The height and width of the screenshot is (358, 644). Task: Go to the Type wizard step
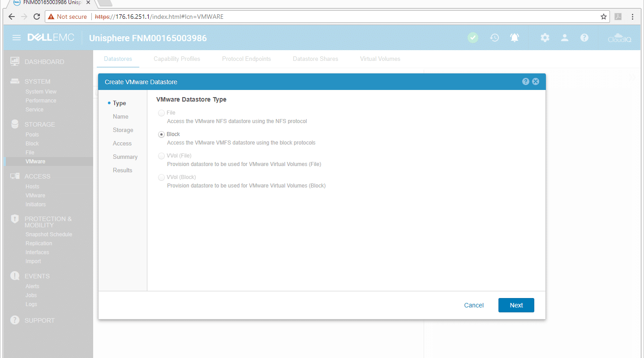(119, 103)
